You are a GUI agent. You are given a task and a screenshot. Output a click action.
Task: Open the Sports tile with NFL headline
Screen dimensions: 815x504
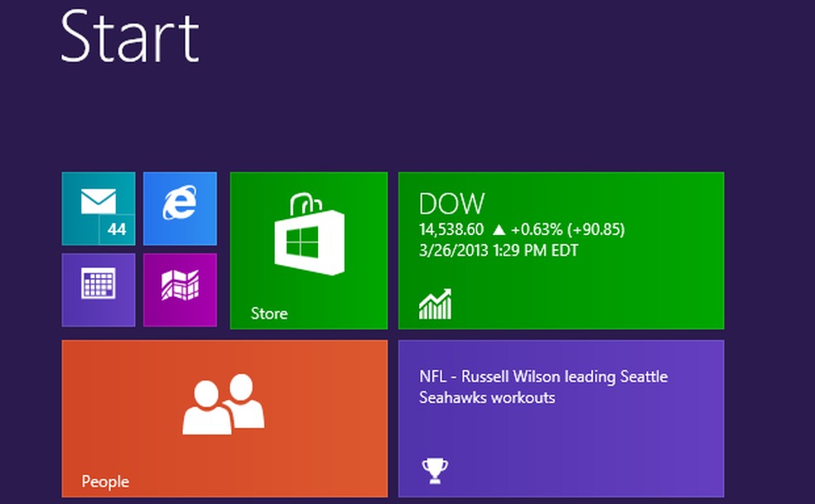(x=561, y=419)
